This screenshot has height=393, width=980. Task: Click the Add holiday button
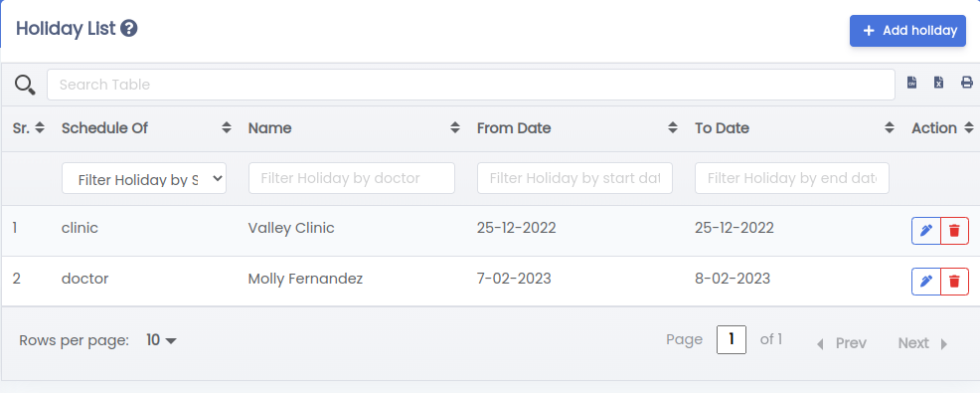tap(907, 31)
